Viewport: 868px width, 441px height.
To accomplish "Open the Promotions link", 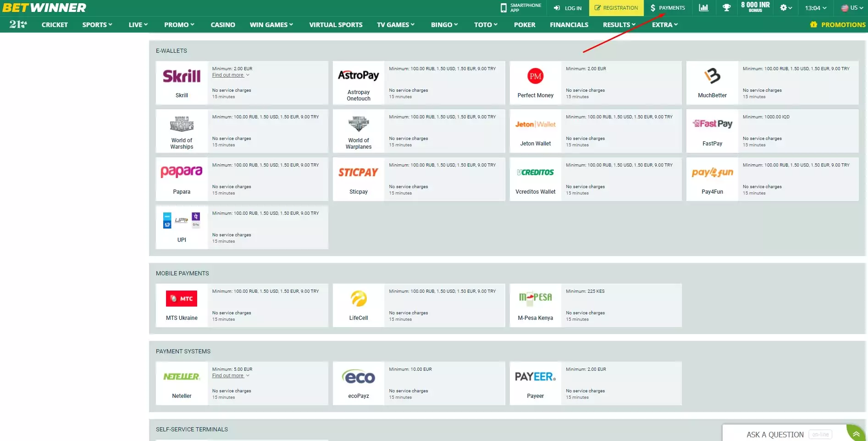I will point(838,25).
